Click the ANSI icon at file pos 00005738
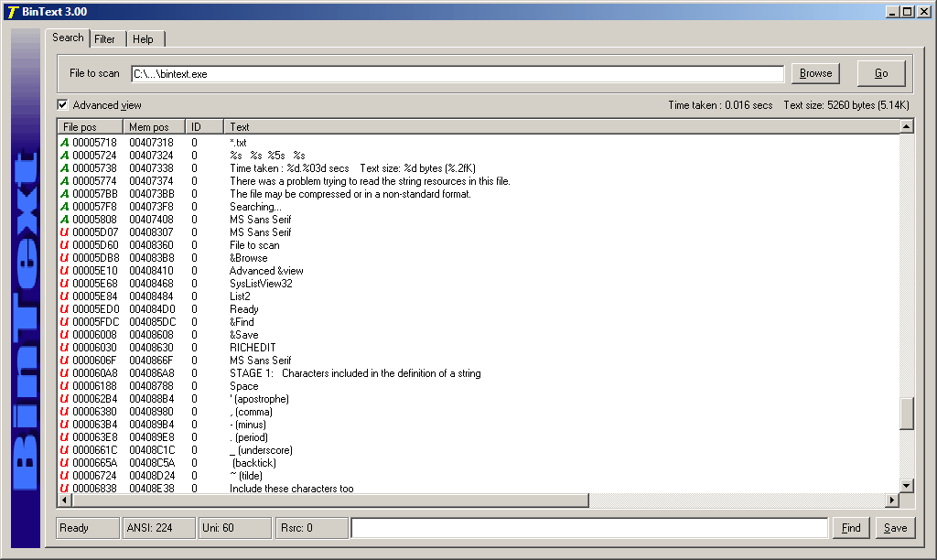This screenshot has width=937, height=560. (65, 168)
